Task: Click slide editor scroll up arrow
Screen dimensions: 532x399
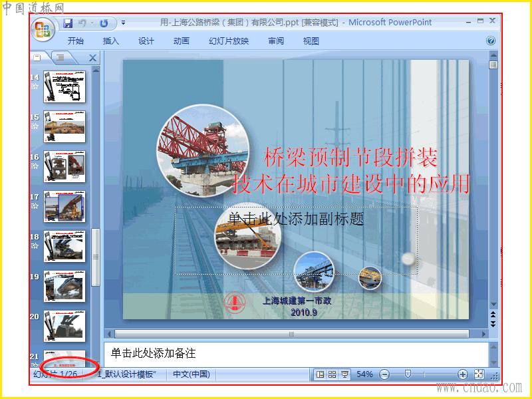Action: tap(493, 55)
